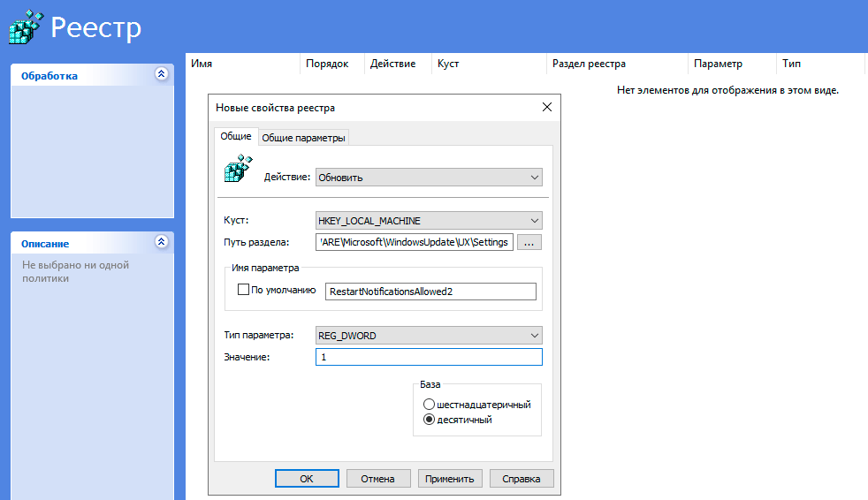Image resolution: width=868 pixels, height=500 pixels.
Task: Open the Общие параметры tab
Action: pos(303,138)
